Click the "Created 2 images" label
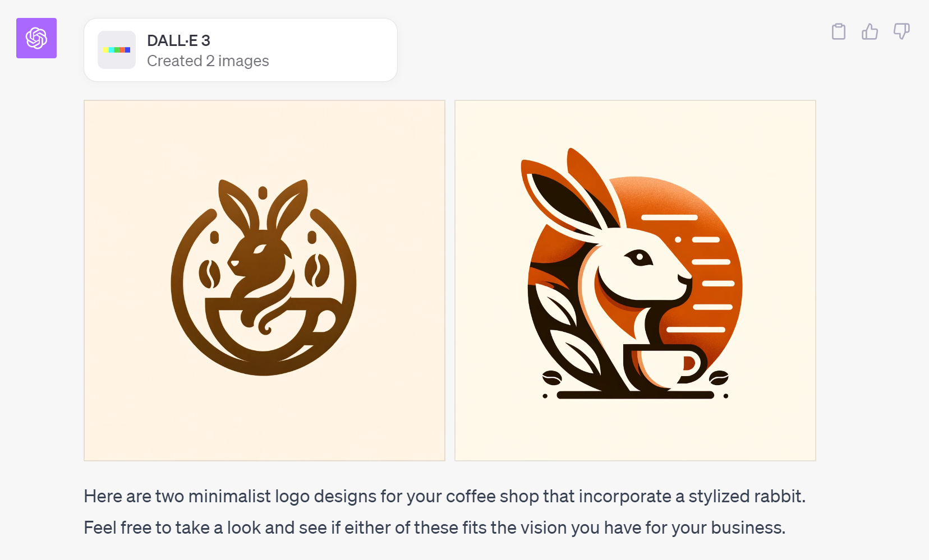 click(208, 61)
